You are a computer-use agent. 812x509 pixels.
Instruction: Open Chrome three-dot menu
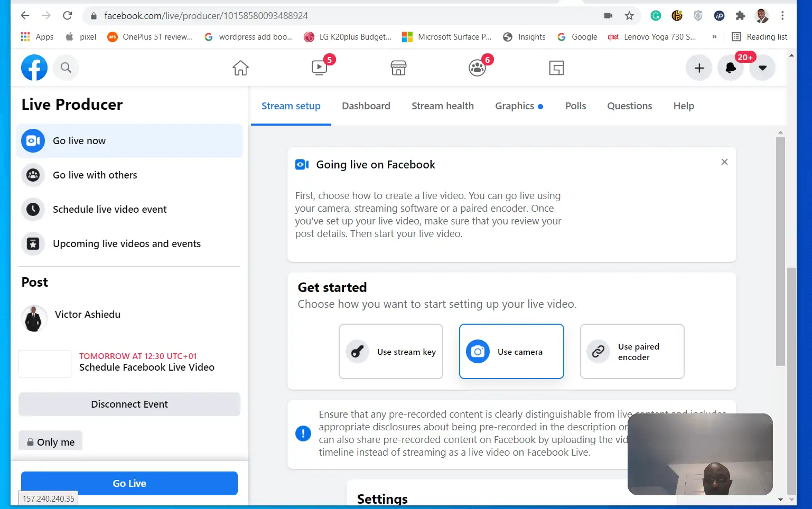782,16
